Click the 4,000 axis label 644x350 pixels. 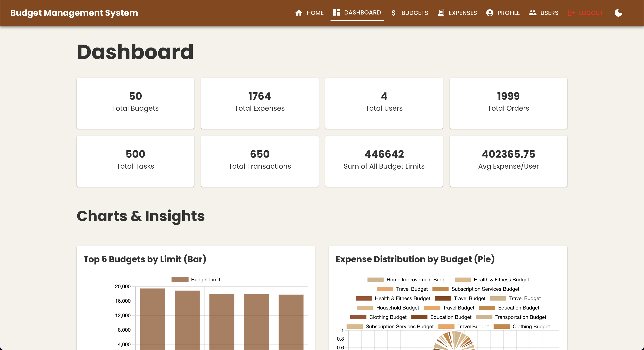[x=124, y=344]
